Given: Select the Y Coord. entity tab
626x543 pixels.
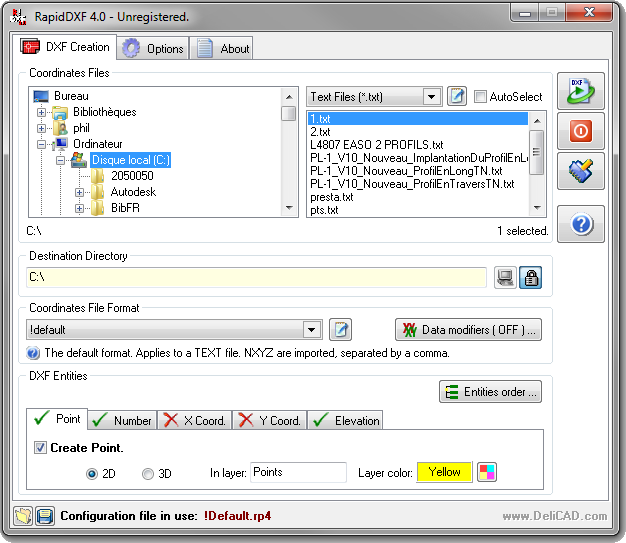Looking at the screenshot, I should (x=269, y=420).
